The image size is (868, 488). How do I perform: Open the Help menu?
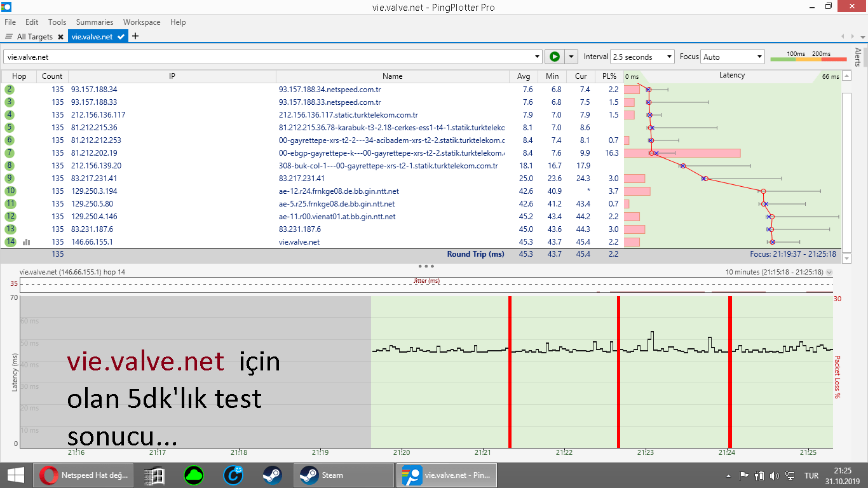click(x=178, y=22)
